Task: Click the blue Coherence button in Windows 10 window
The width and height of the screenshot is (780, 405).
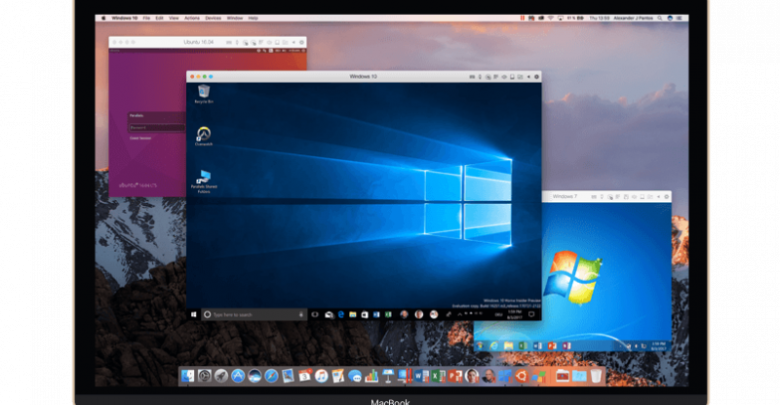Action: point(211,77)
